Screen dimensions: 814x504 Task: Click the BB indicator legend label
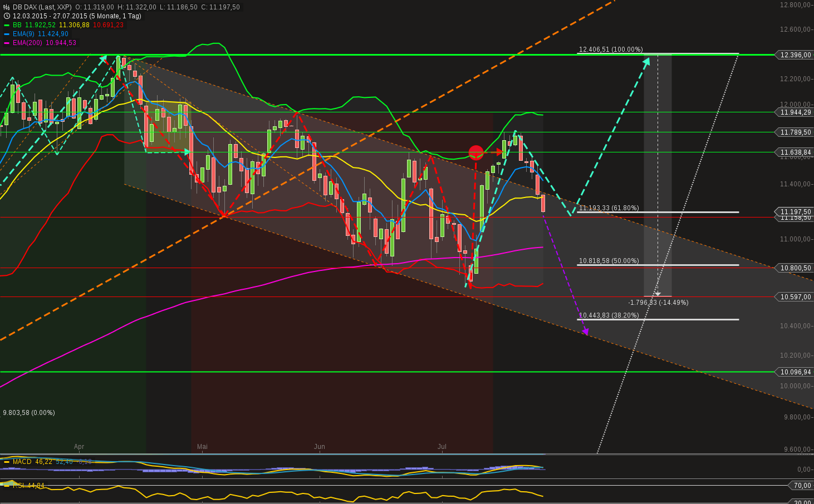click(17, 25)
